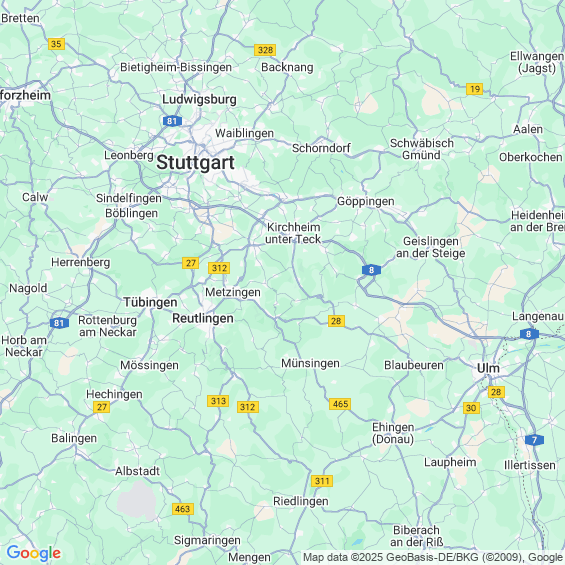Click the Biberach an der Riß label
The height and width of the screenshot is (565, 565).
pyautogui.click(x=417, y=536)
